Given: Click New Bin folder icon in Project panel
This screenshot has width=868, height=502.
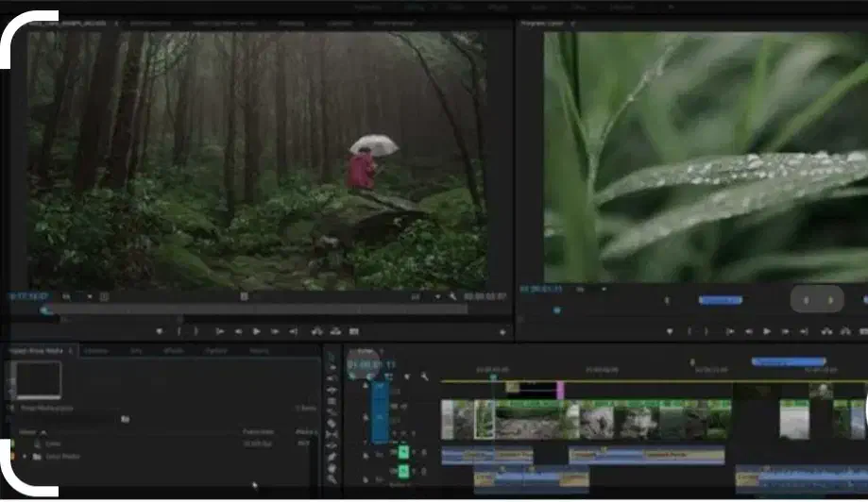Looking at the screenshot, I should (125, 418).
